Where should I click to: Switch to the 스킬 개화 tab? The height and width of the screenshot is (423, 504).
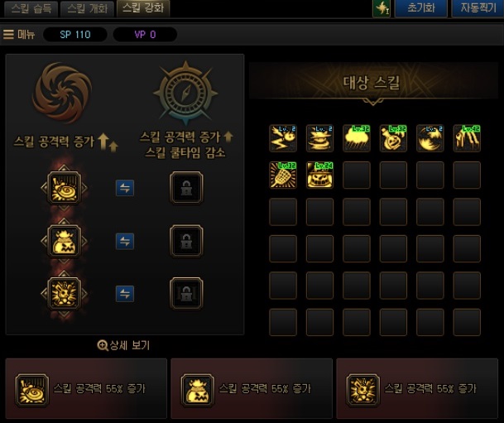coord(87,8)
